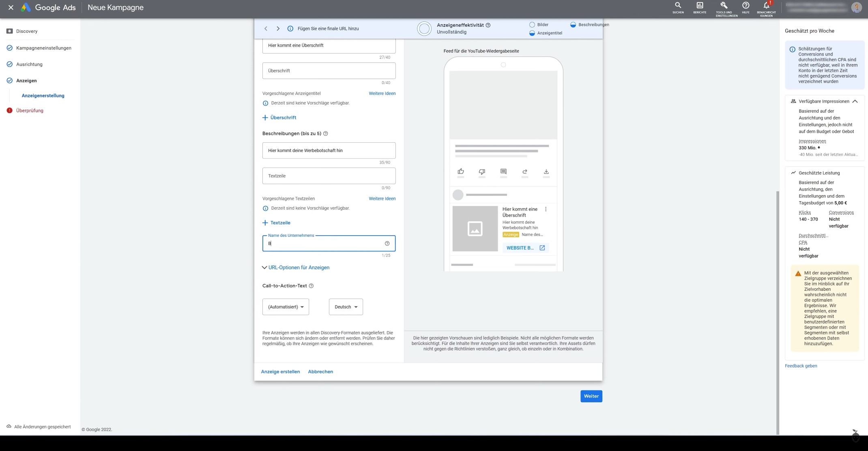This screenshot has height=451, width=868.
Task: Click the emoji/special character icon in Unternehmensname field
Action: pos(387,243)
